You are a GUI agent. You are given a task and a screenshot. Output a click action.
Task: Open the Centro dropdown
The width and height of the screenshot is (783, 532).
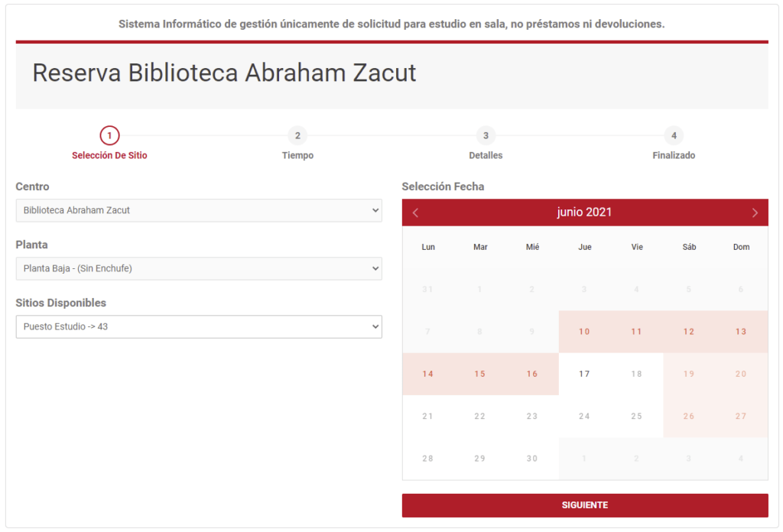pyautogui.click(x=199, y=210)
